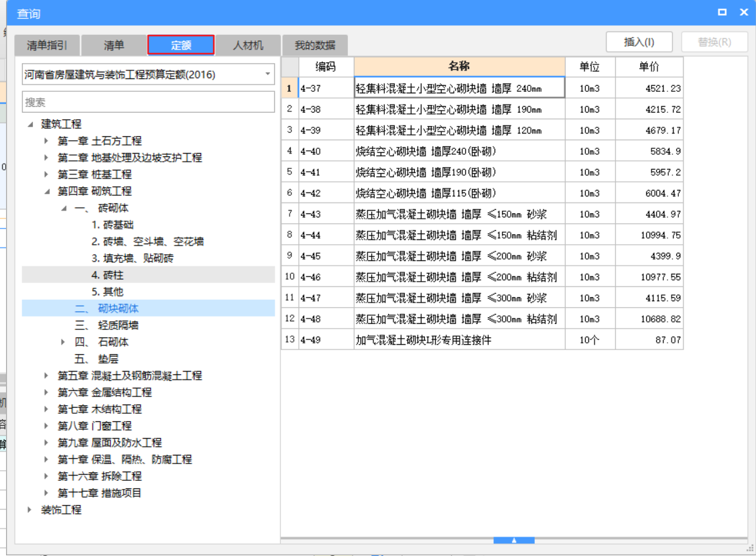Select quota code 4-42 cell

click(326, 193)
